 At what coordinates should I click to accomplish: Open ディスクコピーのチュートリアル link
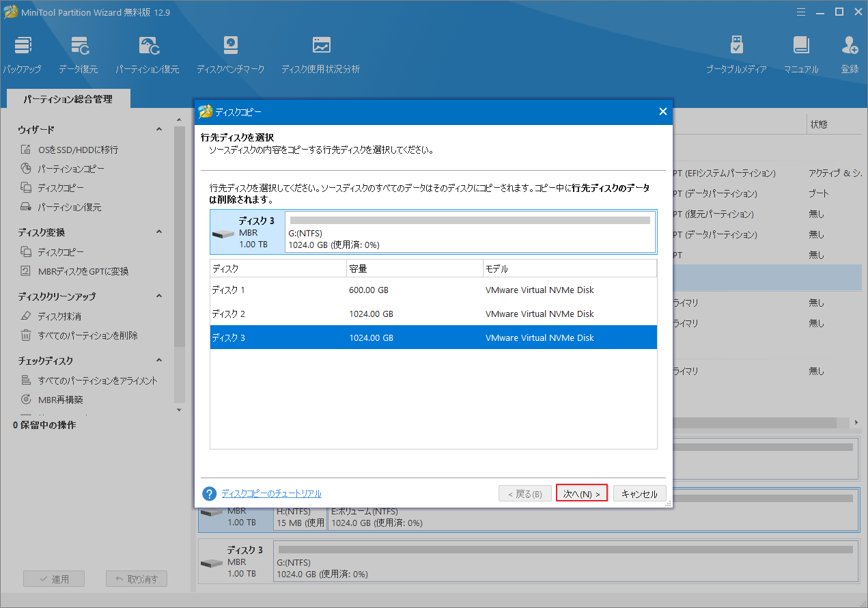[271, 493]
